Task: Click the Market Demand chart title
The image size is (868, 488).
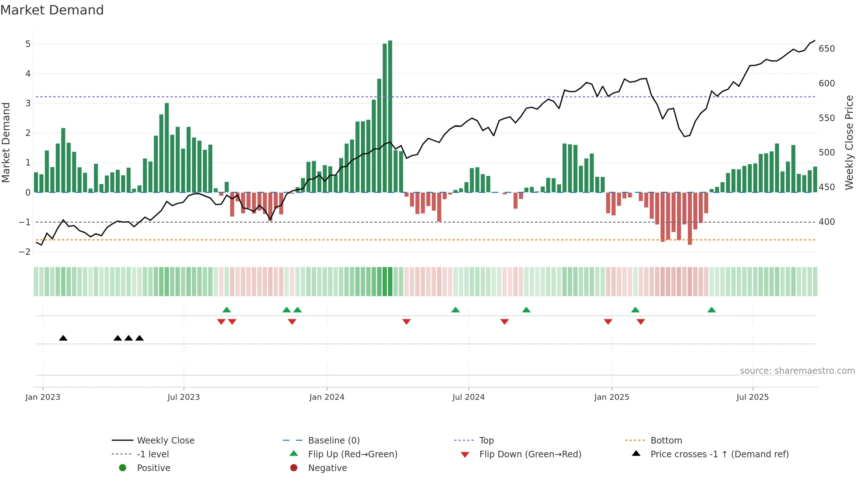Action: [52, 10]
